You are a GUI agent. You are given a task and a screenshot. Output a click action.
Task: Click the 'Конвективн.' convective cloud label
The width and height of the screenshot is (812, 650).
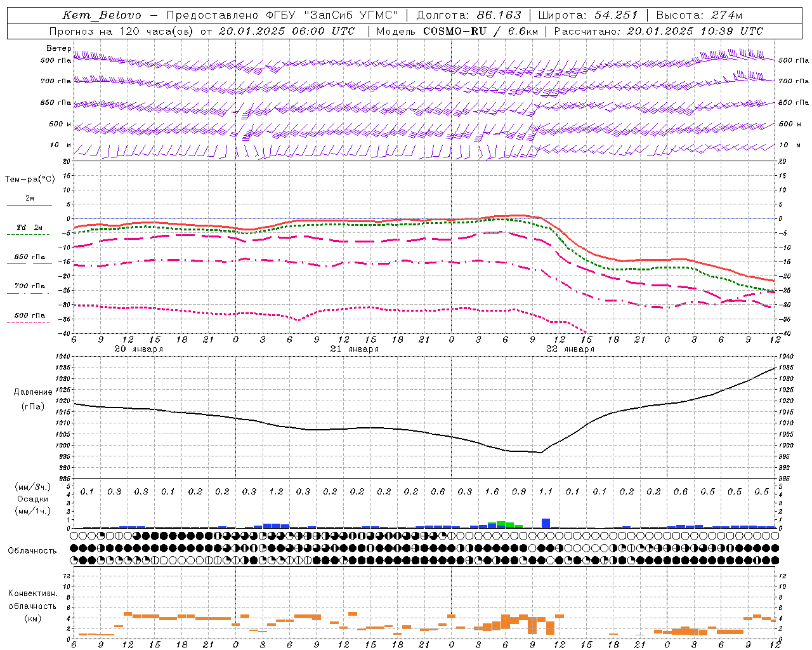coord(32,593)
